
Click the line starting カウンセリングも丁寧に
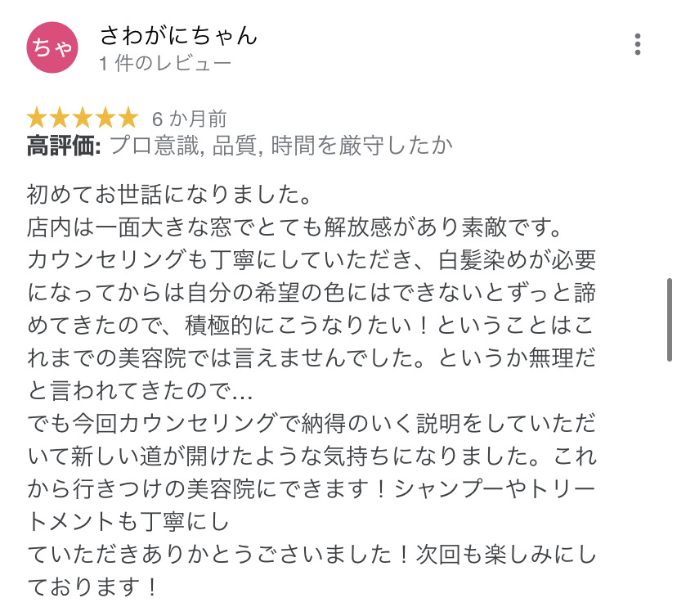point(311,259)
